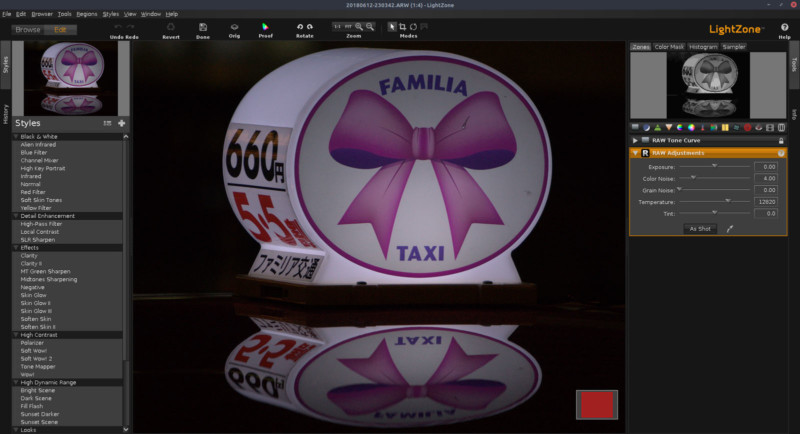This screenshot has height=434, width=800.
Task: Select the rotate mode tool
Action: click(413, 27)
